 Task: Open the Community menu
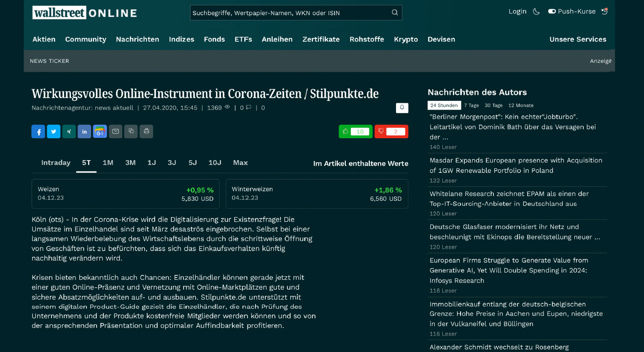coord(86,39)
